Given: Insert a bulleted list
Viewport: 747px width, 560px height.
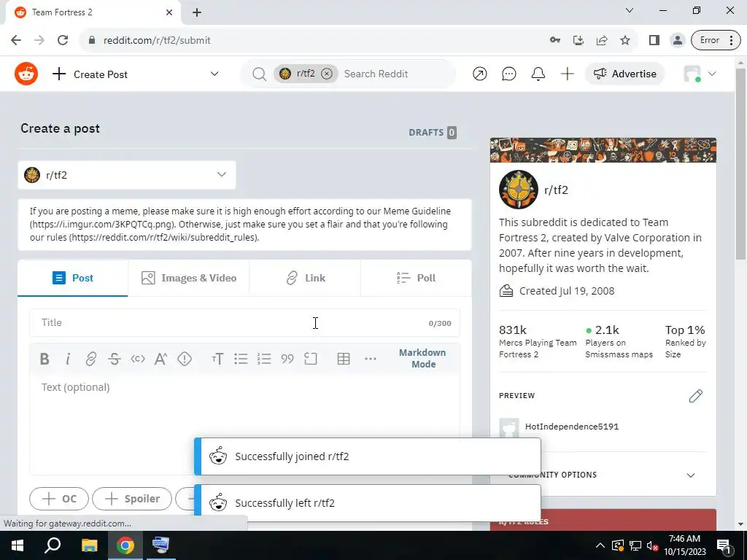Looking at the screenshot, I should point(241,359).
